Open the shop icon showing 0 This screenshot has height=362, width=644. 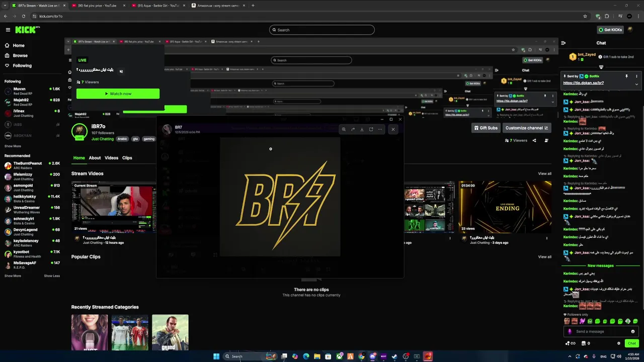coord(586,343)
